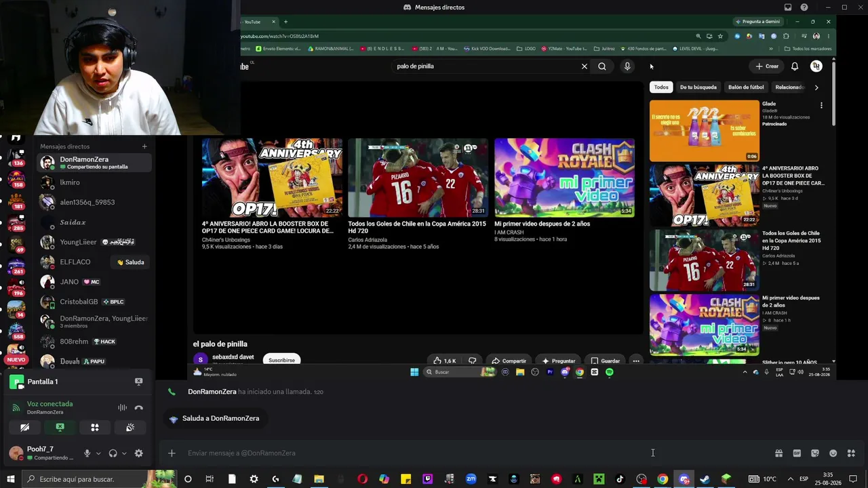
Task: Click the YouTube Crear button
Action: coord(767,66)
